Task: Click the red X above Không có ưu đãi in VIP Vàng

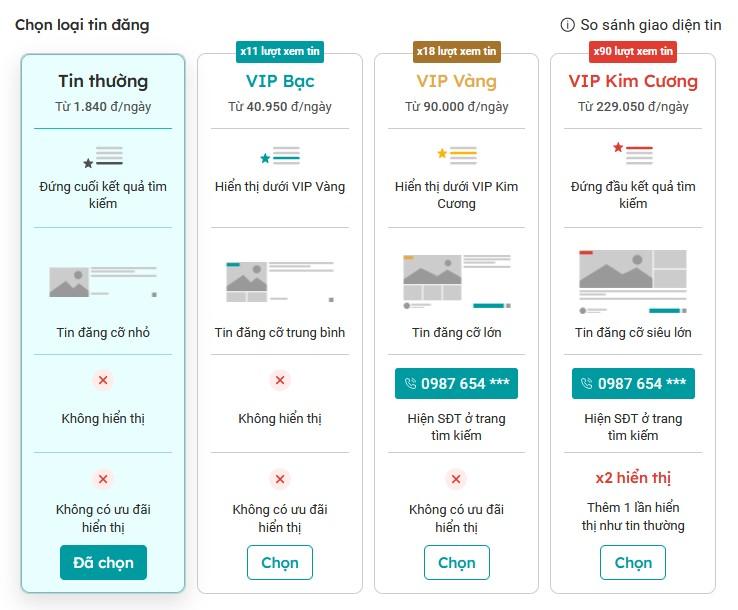Action: coord(456,479)
